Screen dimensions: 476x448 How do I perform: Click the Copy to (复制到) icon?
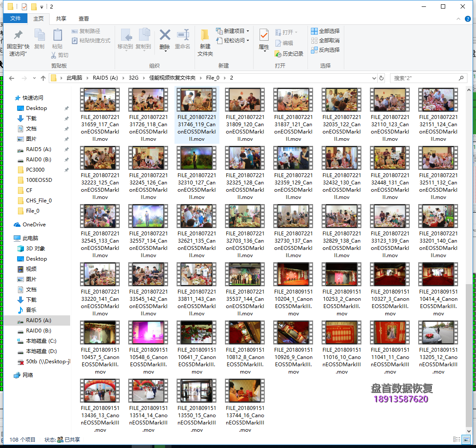144,35
